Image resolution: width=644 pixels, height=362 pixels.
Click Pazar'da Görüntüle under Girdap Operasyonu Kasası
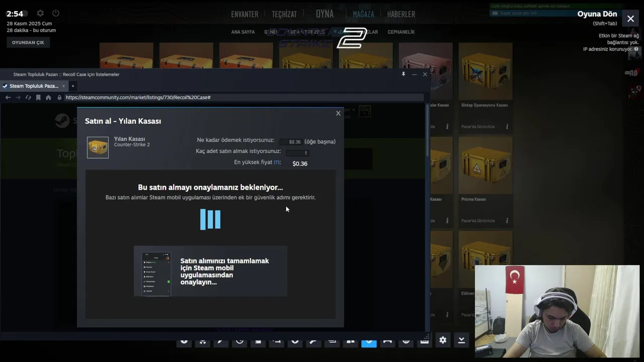478,127
